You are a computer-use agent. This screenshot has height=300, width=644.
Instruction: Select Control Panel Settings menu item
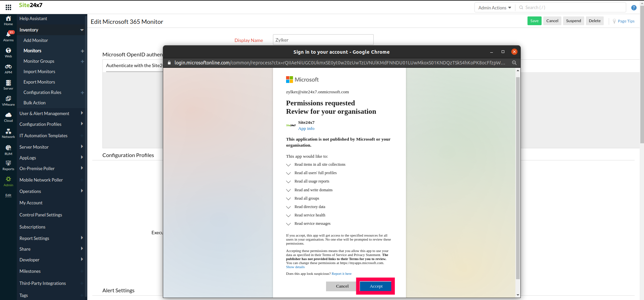pyautogui.click(x=41, y=215)
